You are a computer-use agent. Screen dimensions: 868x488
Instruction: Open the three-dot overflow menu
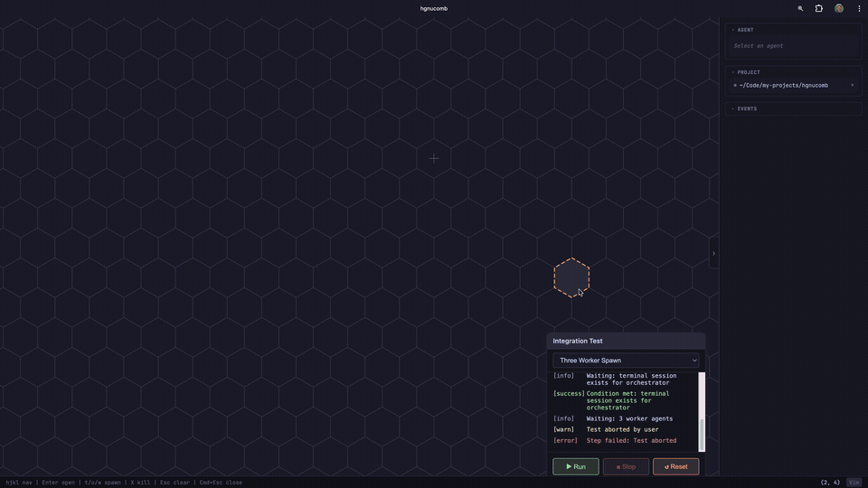click(x=859, y=8)
